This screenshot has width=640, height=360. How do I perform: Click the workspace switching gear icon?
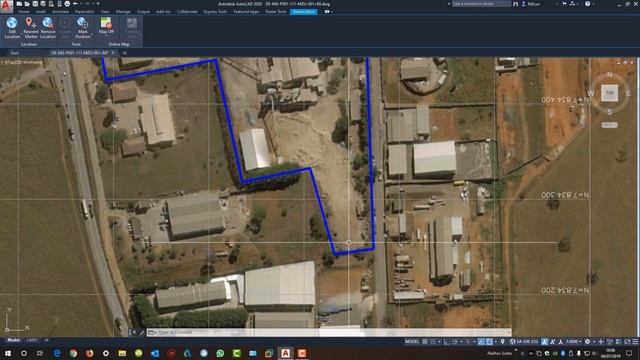(x=587, y=342)
